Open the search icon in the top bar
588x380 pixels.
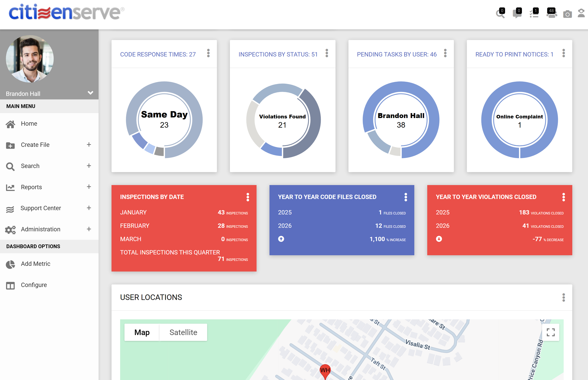click(501, 14)
